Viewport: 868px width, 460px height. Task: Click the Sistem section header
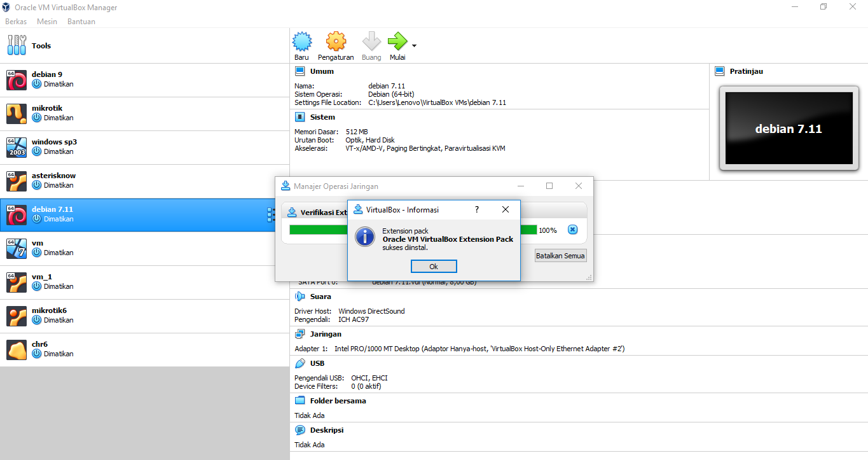pyautogui.click(x=322, y=117)
